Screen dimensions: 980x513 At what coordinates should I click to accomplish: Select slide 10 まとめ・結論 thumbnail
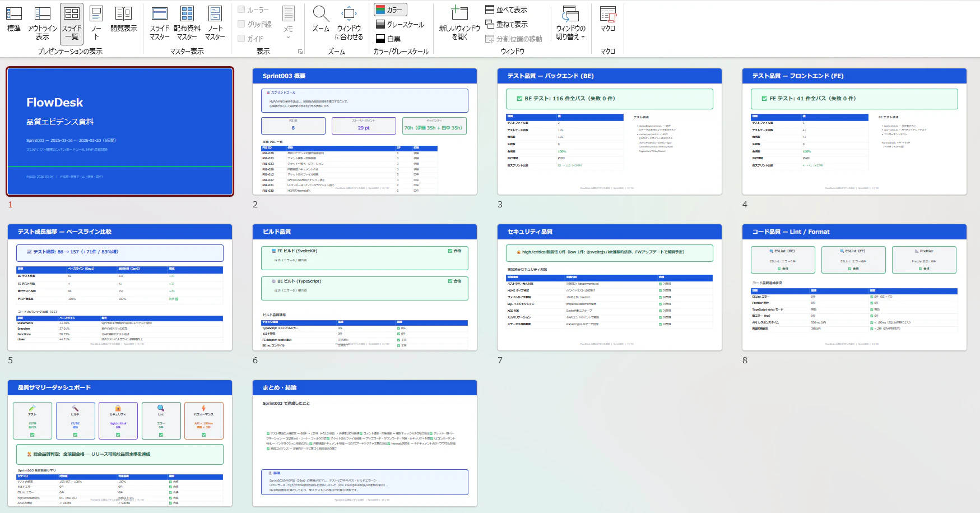pos(365,443)
